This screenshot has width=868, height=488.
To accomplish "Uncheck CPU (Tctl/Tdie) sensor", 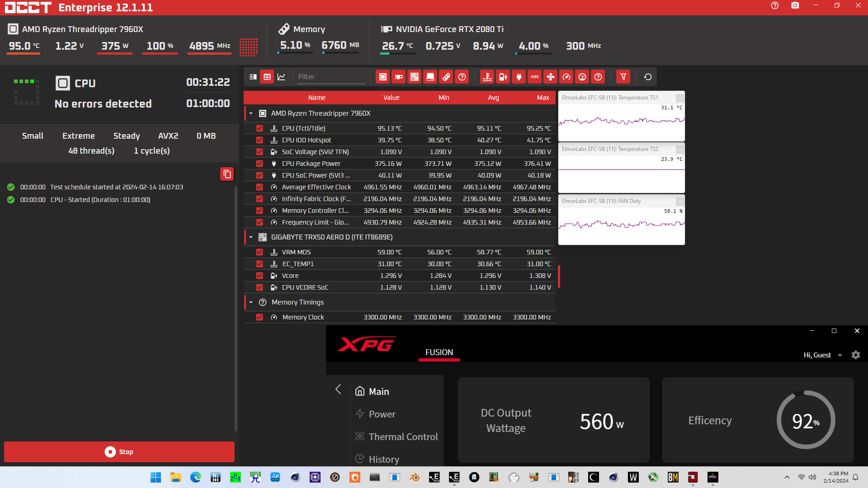I will (259, 128).
